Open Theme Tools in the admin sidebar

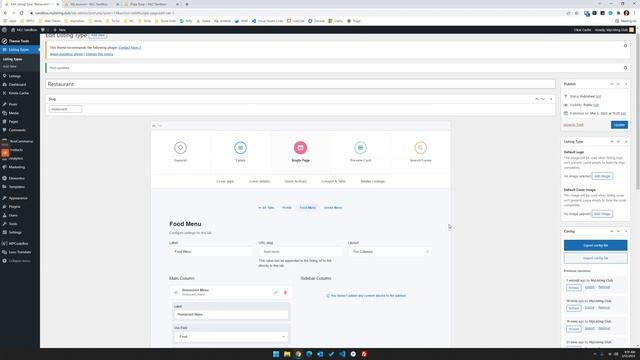point(20,41)
